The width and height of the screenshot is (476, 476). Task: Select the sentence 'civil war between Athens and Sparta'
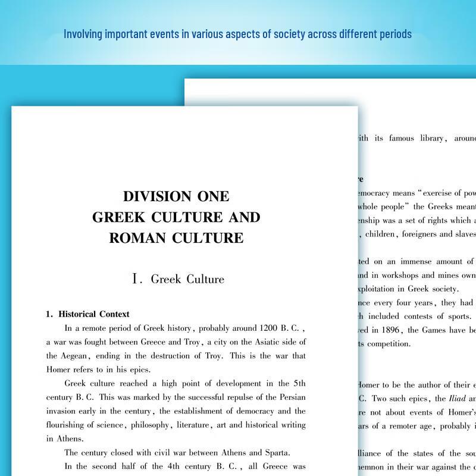pyautogui.click(x=221, y=453)
